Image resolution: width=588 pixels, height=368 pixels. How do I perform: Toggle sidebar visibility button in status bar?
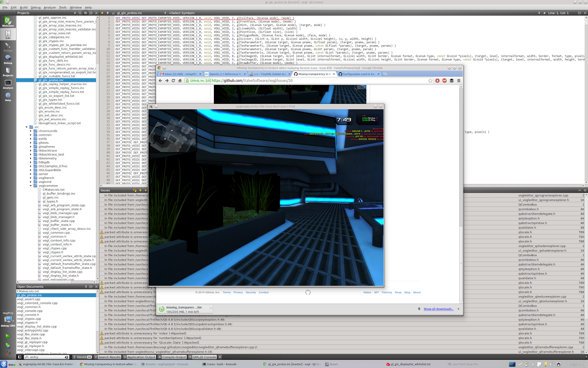pos(20,357)
